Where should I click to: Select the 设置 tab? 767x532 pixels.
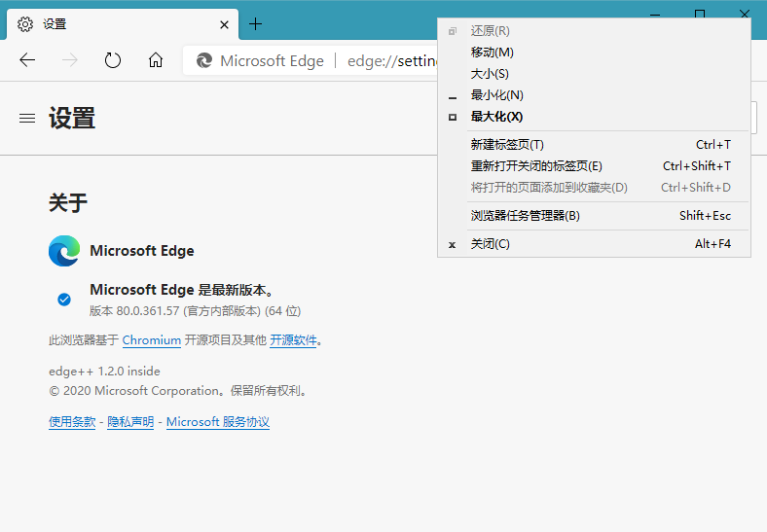pos(123,24)
